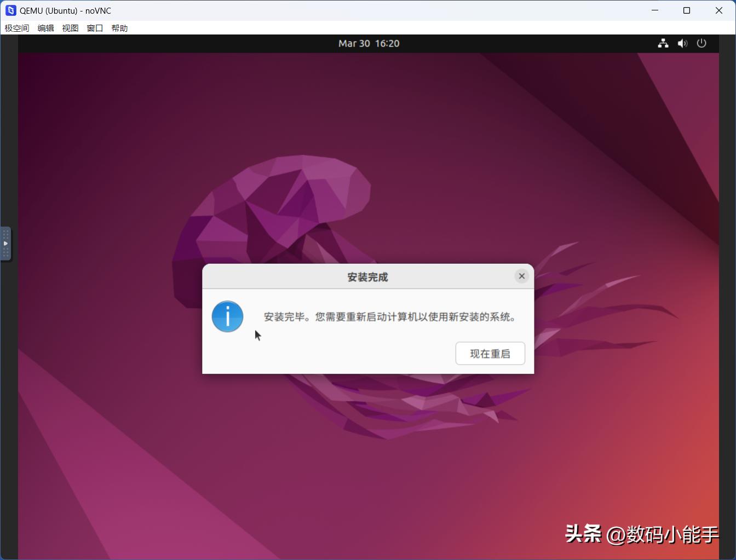Click the blue info icon in dialog
The width and height of the screenshot is (736, 560).
tap(227, 316)
